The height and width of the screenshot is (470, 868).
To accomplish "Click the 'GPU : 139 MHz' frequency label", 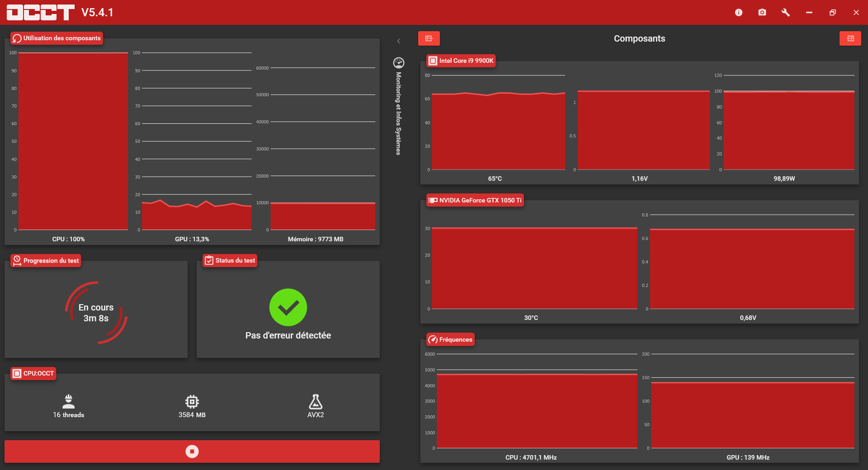I will [748, 457].
